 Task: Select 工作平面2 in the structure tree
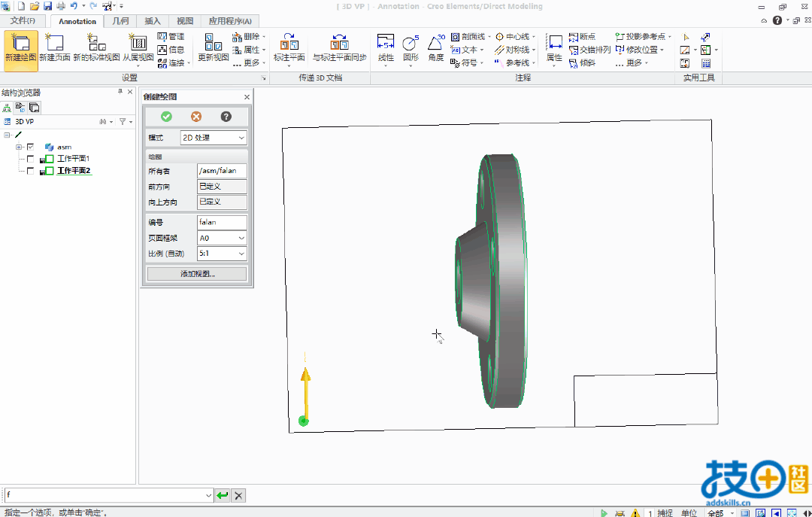click(74, 171)
